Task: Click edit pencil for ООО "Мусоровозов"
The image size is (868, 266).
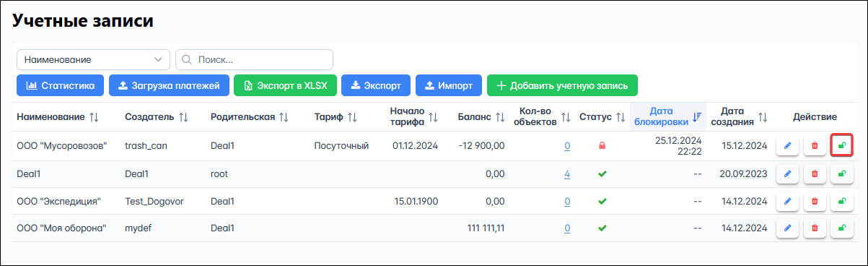Action: point(787,145)
